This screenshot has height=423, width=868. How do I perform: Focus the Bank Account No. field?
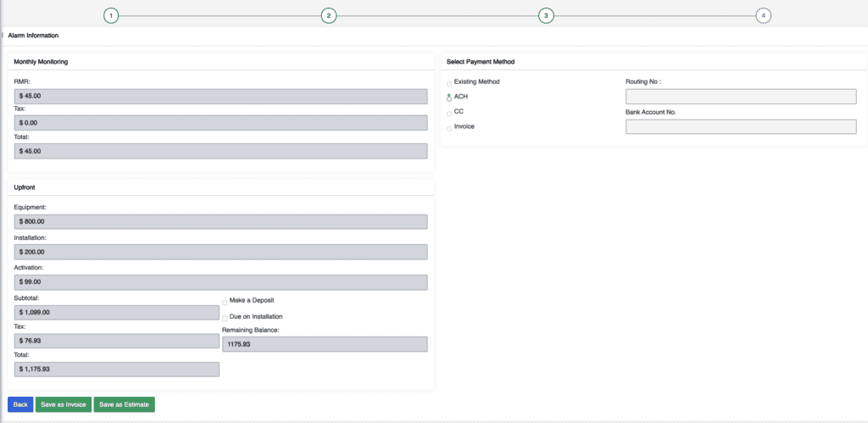[x=741, y=126]
